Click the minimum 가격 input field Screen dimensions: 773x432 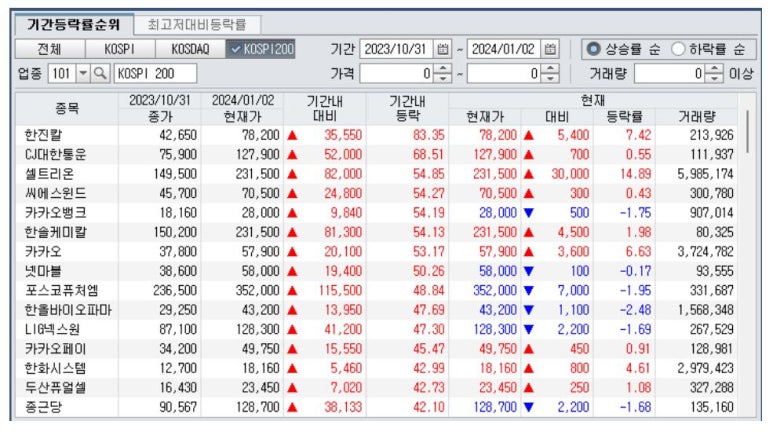pos(398,74)
